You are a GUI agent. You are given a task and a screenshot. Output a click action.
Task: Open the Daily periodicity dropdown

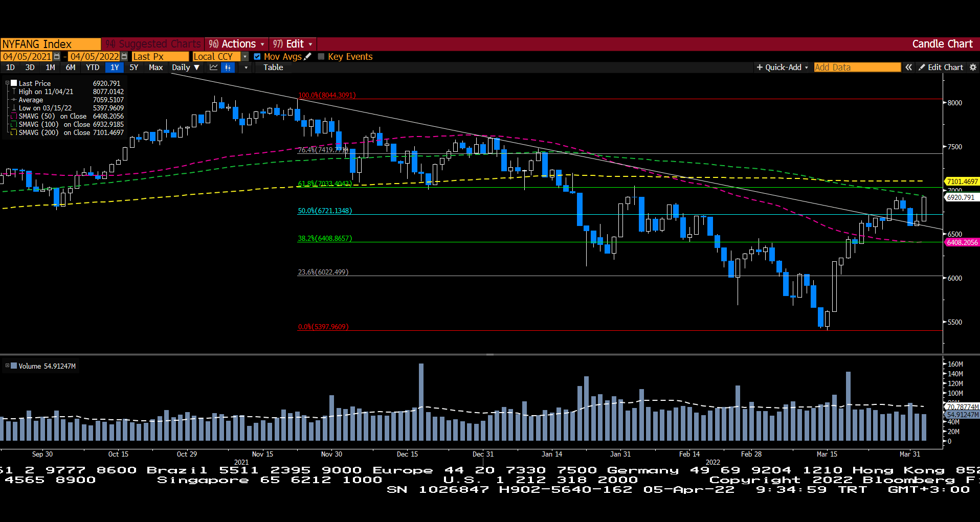click(x=186, y=67)
